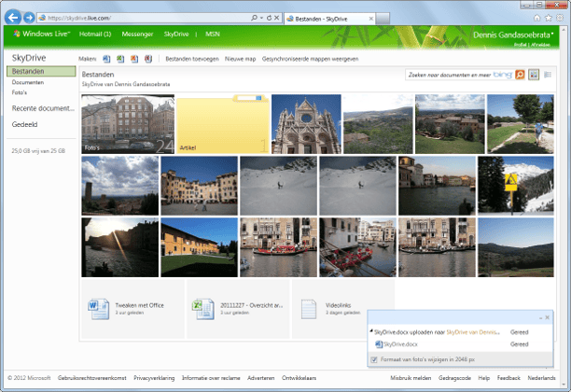Switch to details list view
Viewport: 571px width, 392px height.
click(x=548, y=75)
